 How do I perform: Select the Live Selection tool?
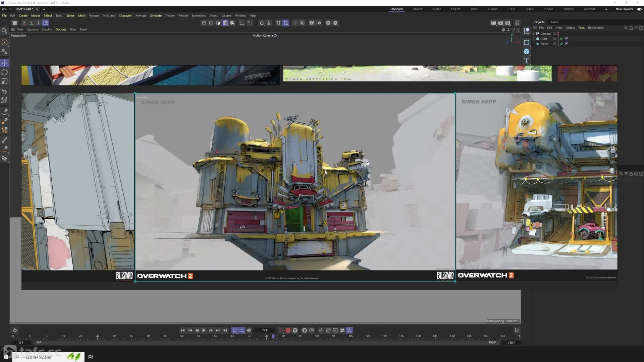(5, 43)
